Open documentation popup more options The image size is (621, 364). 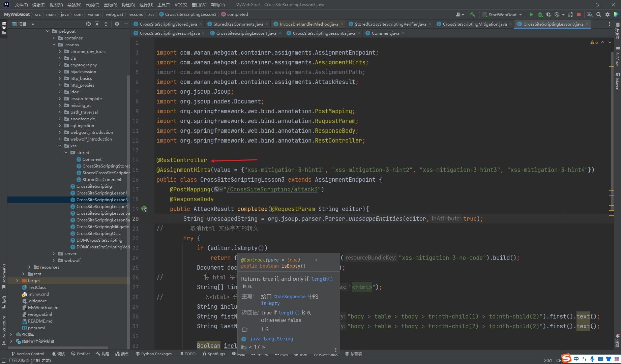tap(336, 350)
